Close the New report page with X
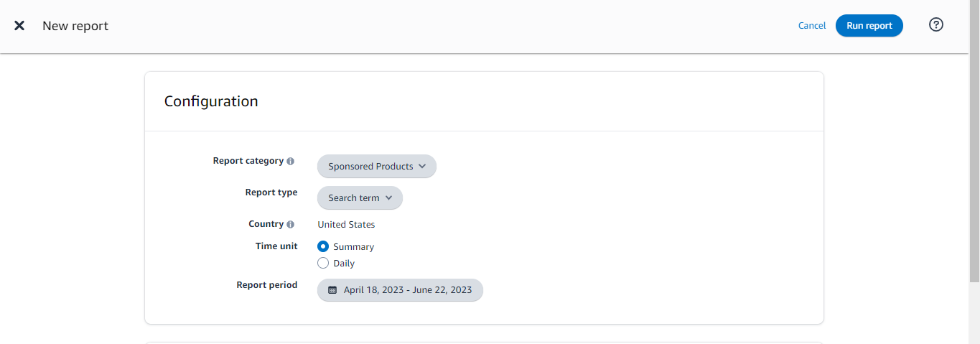The height and width of the screenshot is (344, 980). (x=19, y=26)
